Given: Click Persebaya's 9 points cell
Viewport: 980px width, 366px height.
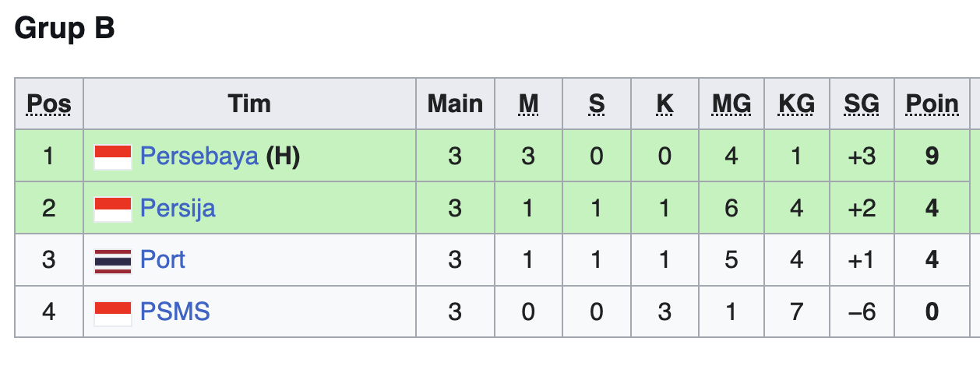Looking at the screenshot, I should click(x=932, y=157).
